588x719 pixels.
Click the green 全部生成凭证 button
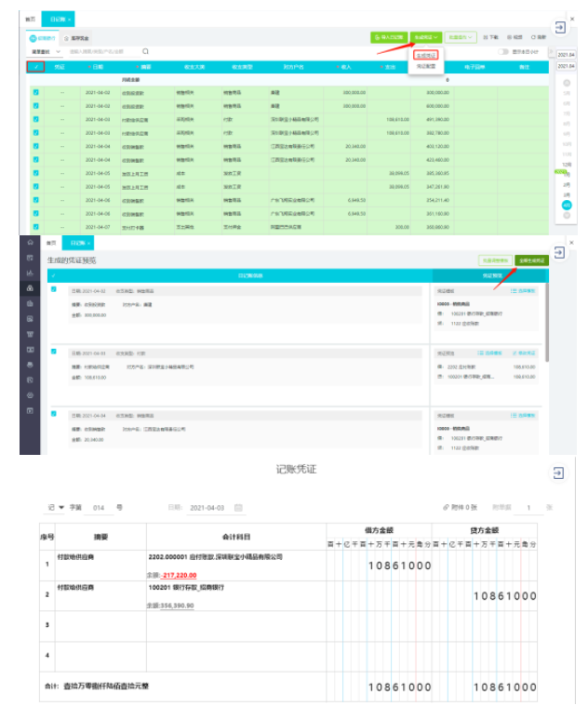click(531, 260)
